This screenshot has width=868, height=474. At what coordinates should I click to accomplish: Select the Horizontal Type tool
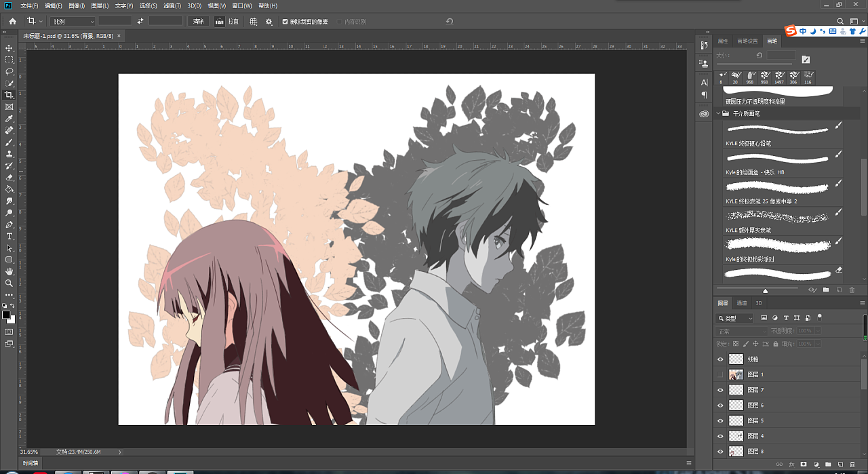point(9,236)
